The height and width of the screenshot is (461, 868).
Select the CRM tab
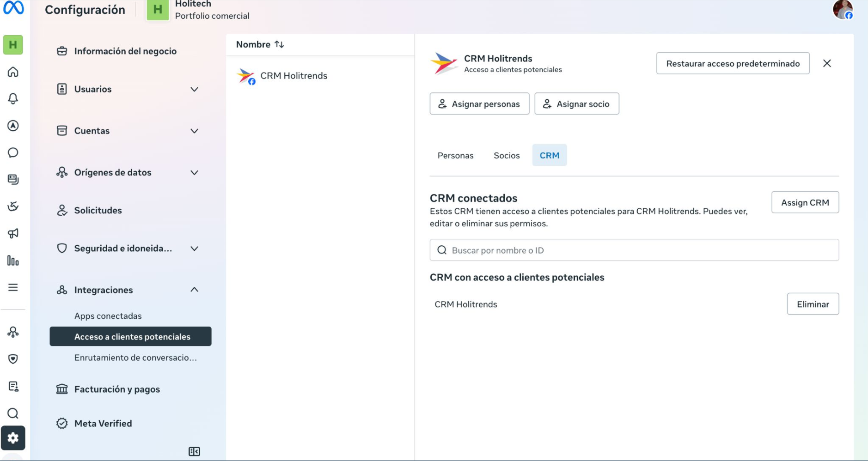tap(549, 155)
